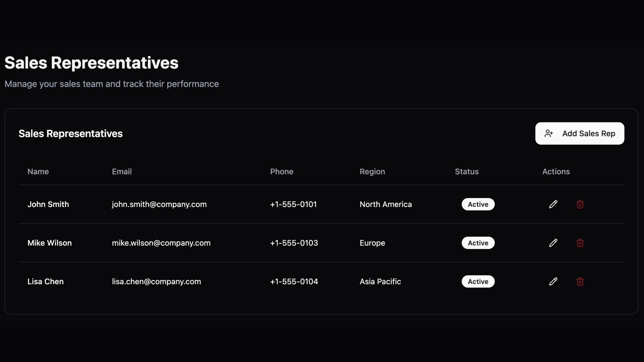Viewport: 644px width, 362px height.
Task: Click the Phone column header
Action: [x=281, y=172]
